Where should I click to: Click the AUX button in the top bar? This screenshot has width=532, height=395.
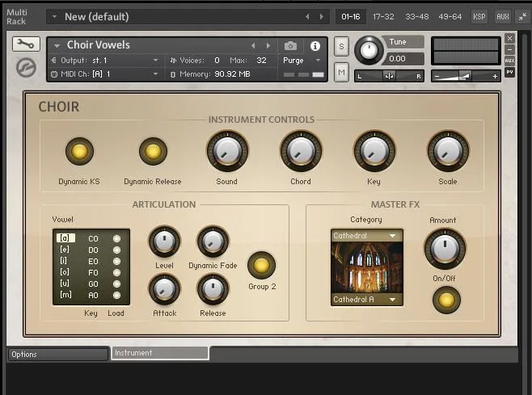[502, 16]
